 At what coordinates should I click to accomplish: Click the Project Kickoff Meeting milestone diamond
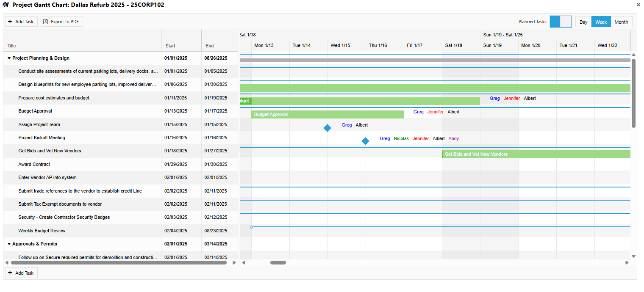365,141
